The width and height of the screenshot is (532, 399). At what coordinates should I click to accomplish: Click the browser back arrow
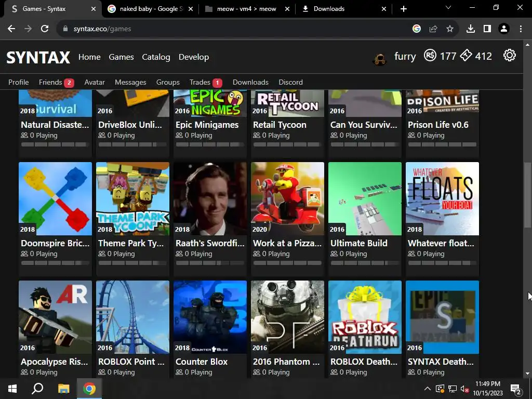tap(11, 29)
